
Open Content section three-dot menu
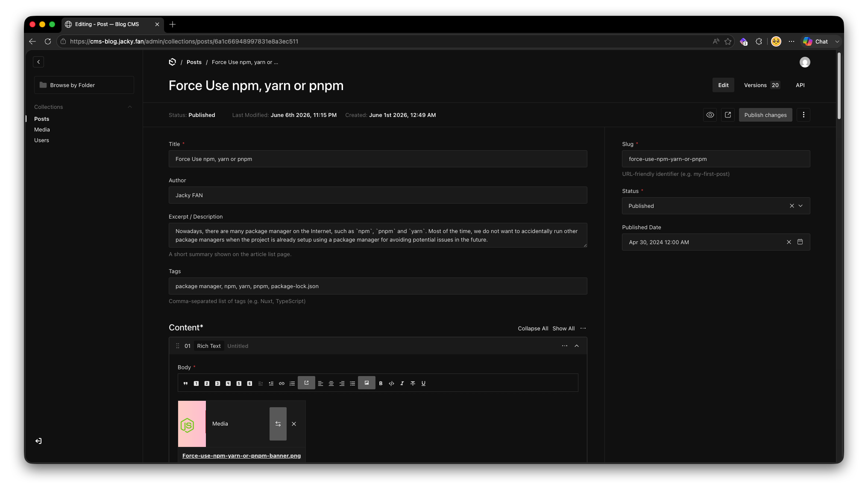click(583, 328)
